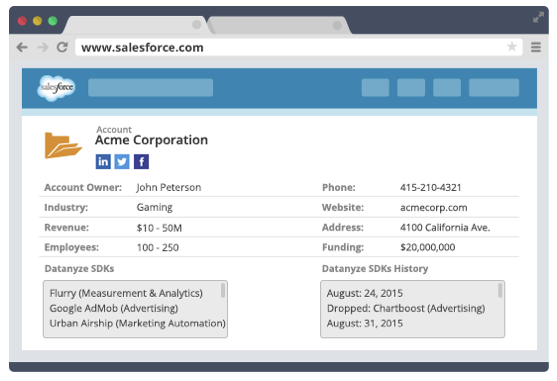Click the August: 24, 2015 history entry

tap(364, 293)
